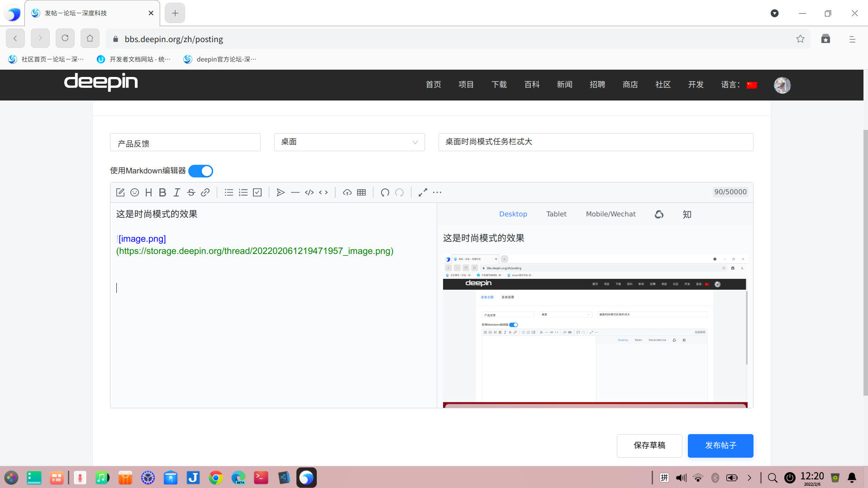
Task: Expand the hidden tray icons arrow
Action: point(749,478)
